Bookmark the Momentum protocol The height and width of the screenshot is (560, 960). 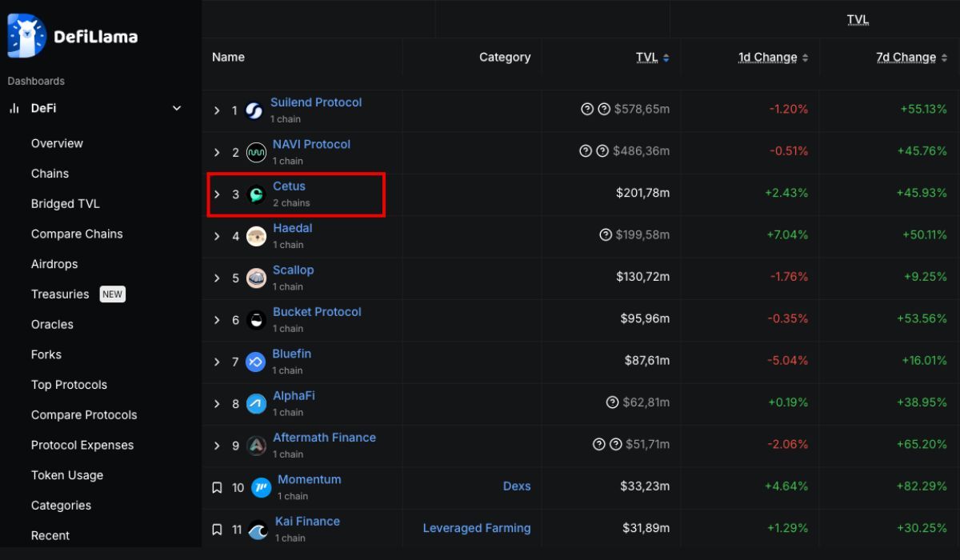click(x=217, y=487)
